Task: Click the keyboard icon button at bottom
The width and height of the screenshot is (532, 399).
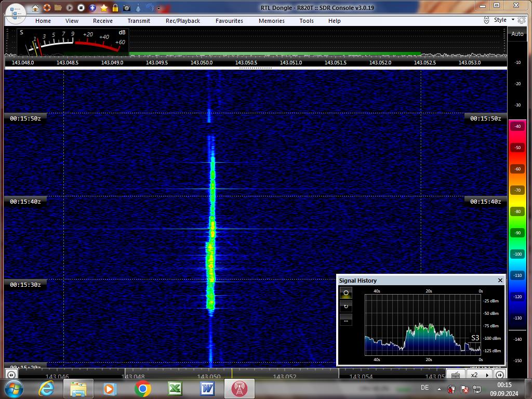Action: tap(455, 375)
